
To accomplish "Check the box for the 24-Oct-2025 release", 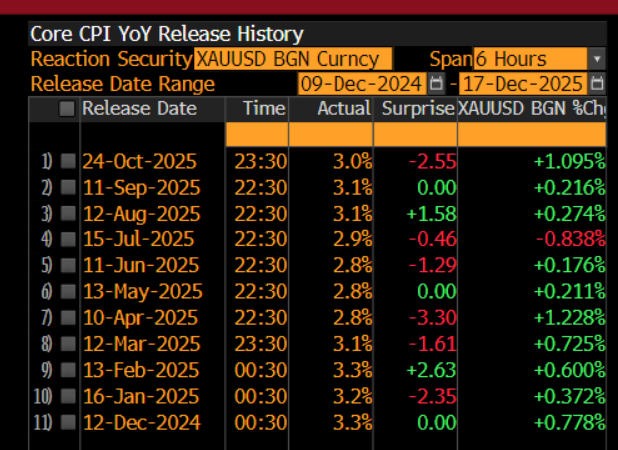I will pos(67,161).
